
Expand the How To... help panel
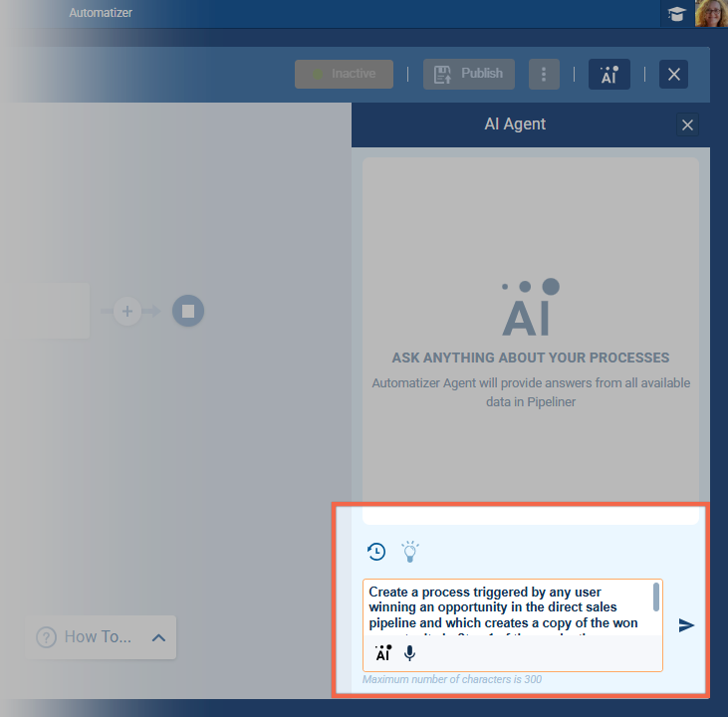point(158,637)
